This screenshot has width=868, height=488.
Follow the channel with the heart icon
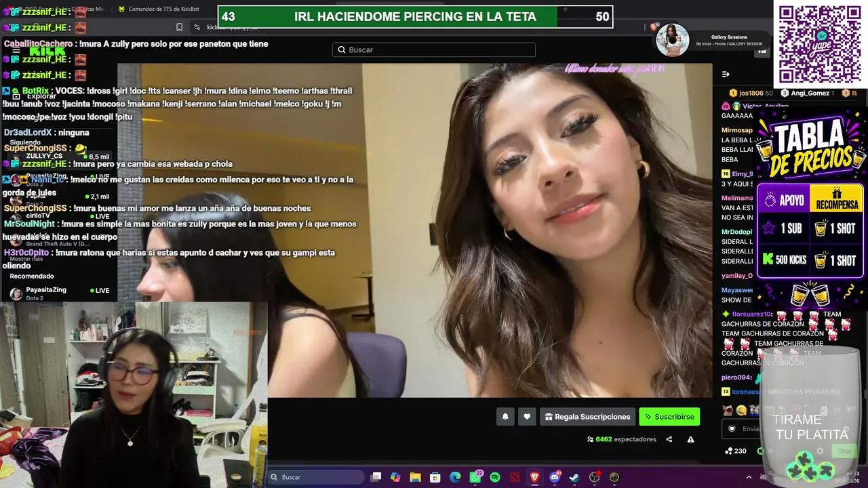tap(527, 417)
